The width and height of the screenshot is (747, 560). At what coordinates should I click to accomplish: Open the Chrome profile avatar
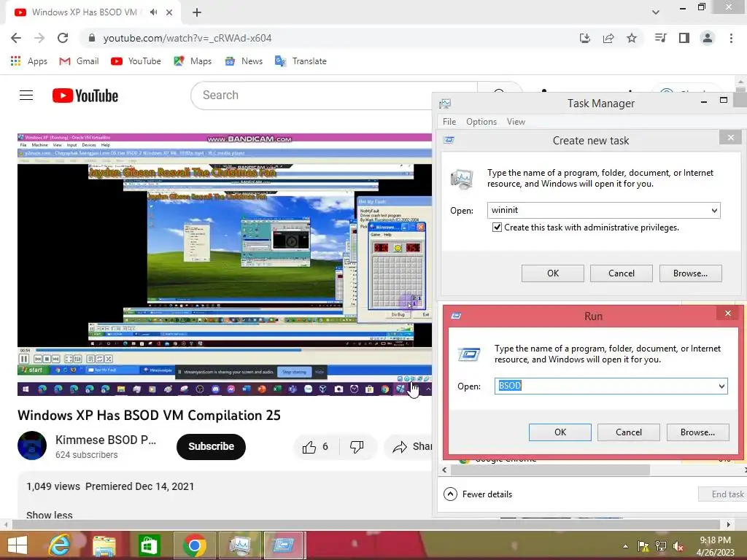(x=708, y=38)
